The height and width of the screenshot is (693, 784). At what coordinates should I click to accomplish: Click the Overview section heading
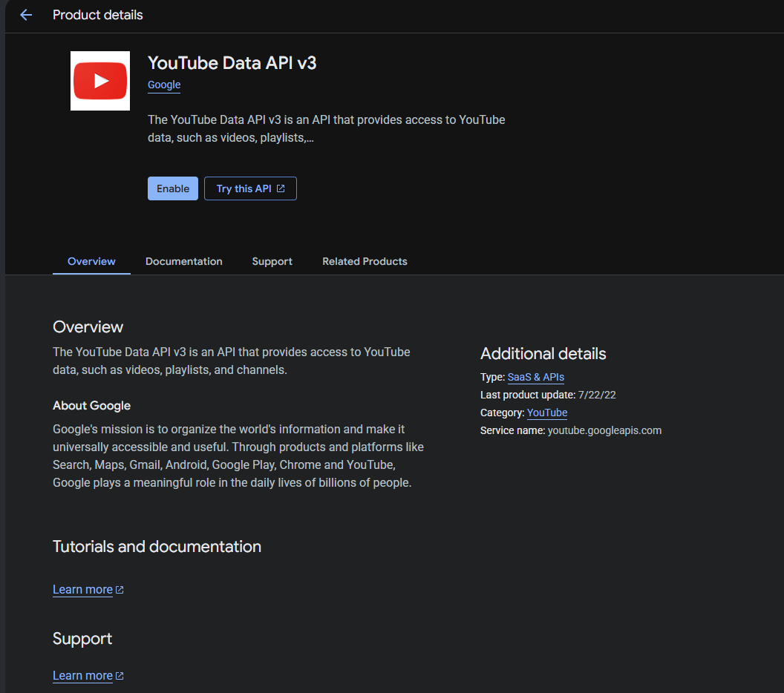[88, 326]
